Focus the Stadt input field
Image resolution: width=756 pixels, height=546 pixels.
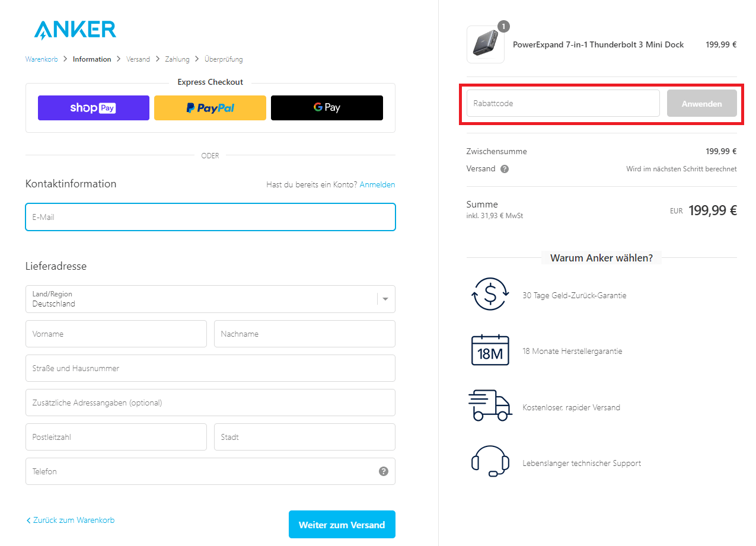pyautogui.click(x=305, y=437)
